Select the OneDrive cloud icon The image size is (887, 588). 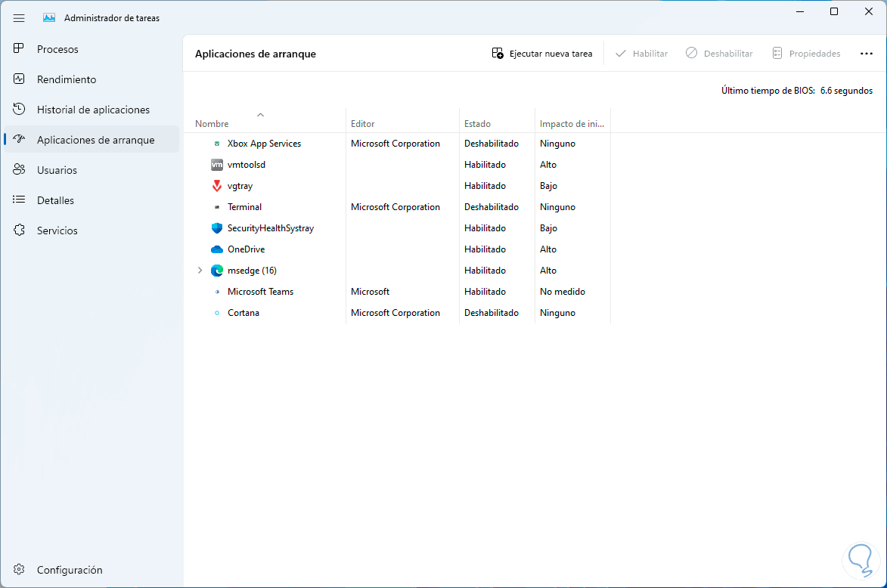(x=217, y=249)
